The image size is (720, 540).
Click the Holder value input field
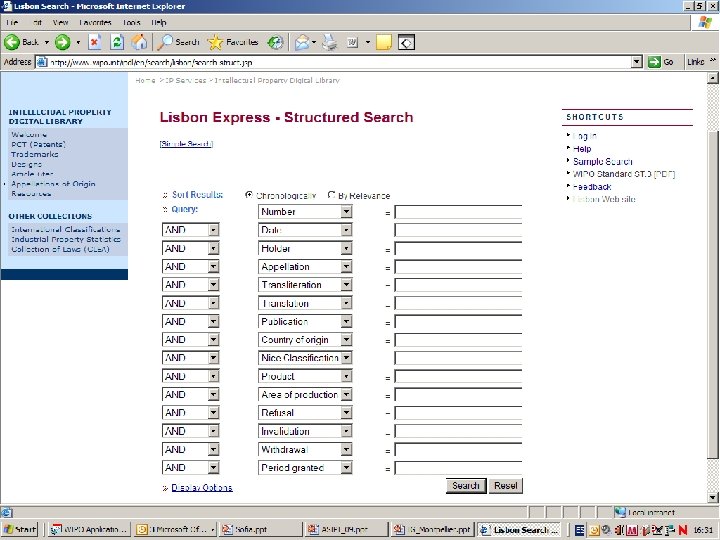point(458,249)
